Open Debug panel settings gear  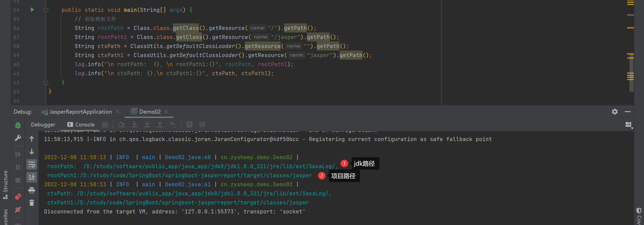(615, 112)
